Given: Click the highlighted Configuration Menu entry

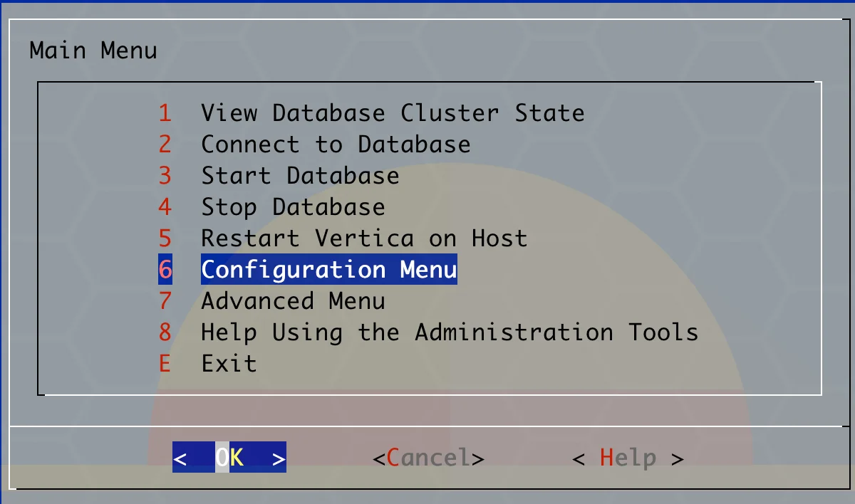Looking at the screenshot, I should tap(328, 270).
